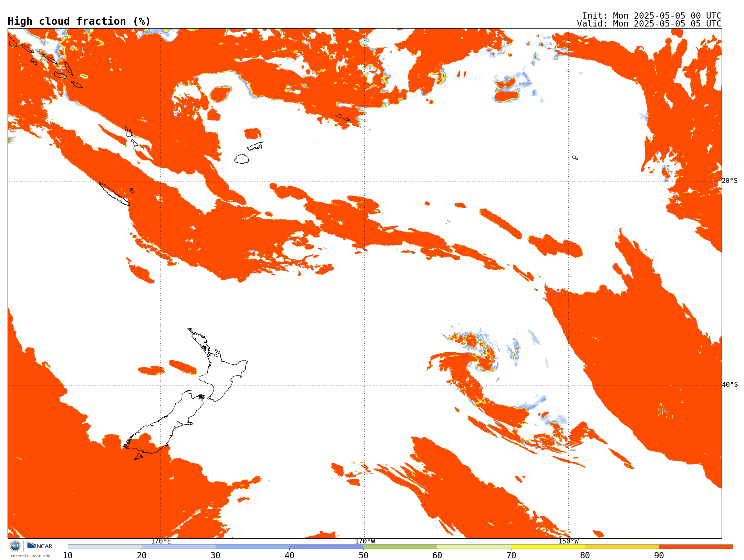Click the 60-70 pale yellow-green colorbar segment

474,547
